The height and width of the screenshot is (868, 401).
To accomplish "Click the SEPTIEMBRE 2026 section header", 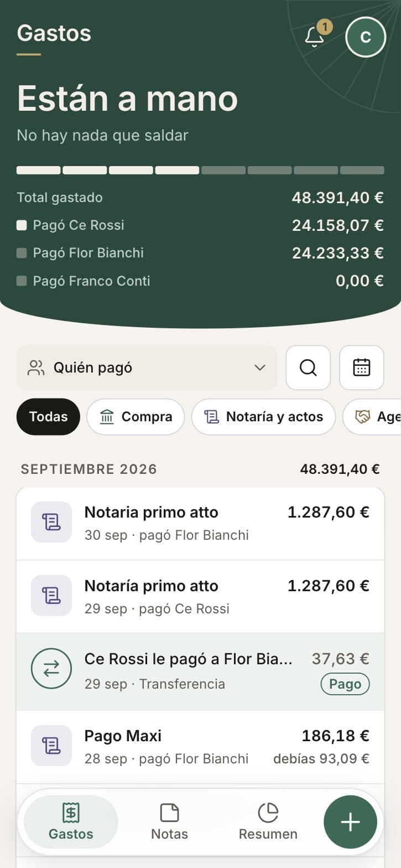I will tap(89, 469).
